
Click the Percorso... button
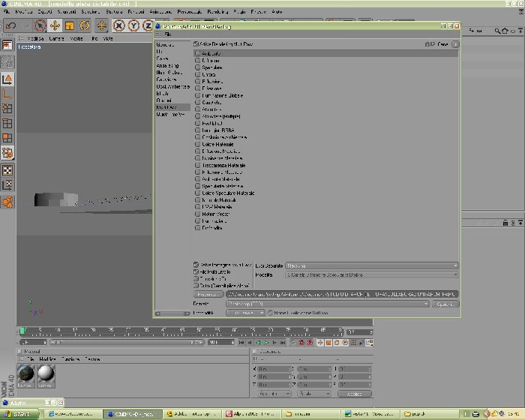coord(208,294)
